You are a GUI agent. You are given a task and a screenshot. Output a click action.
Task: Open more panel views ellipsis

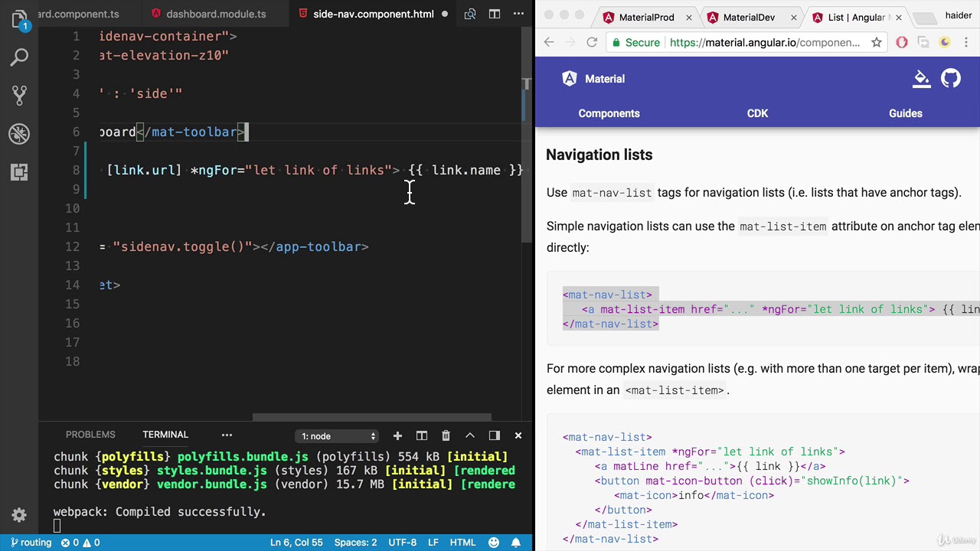click(227, 435)
